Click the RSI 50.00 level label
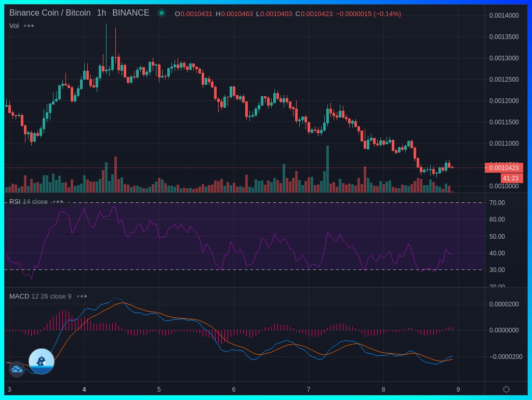 pyautogui.click(x=497, y=236)
